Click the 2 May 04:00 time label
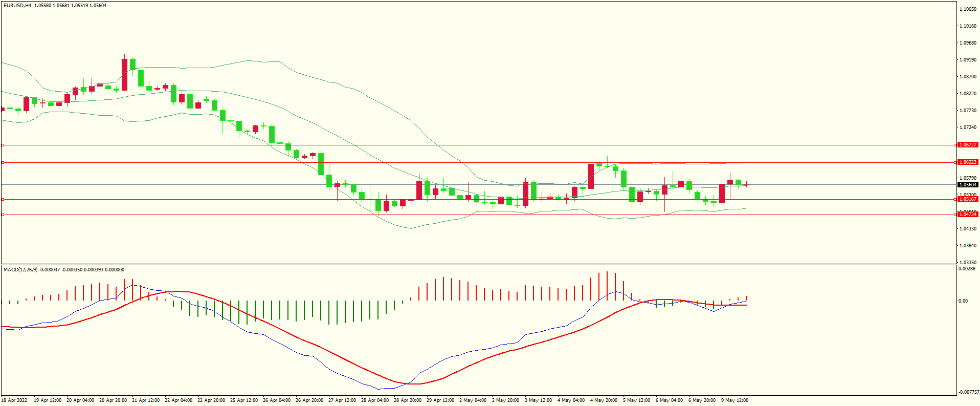The image size is (980, 406). (x=473, y=400)
